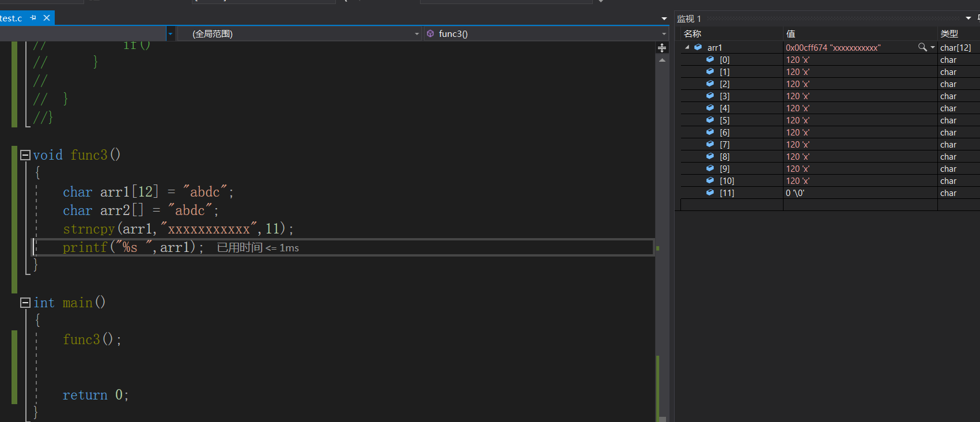The width and height of the screenshot is (980, 422).
Task: Select the [11] value 0 '\0'
Action: click(795, 193)
